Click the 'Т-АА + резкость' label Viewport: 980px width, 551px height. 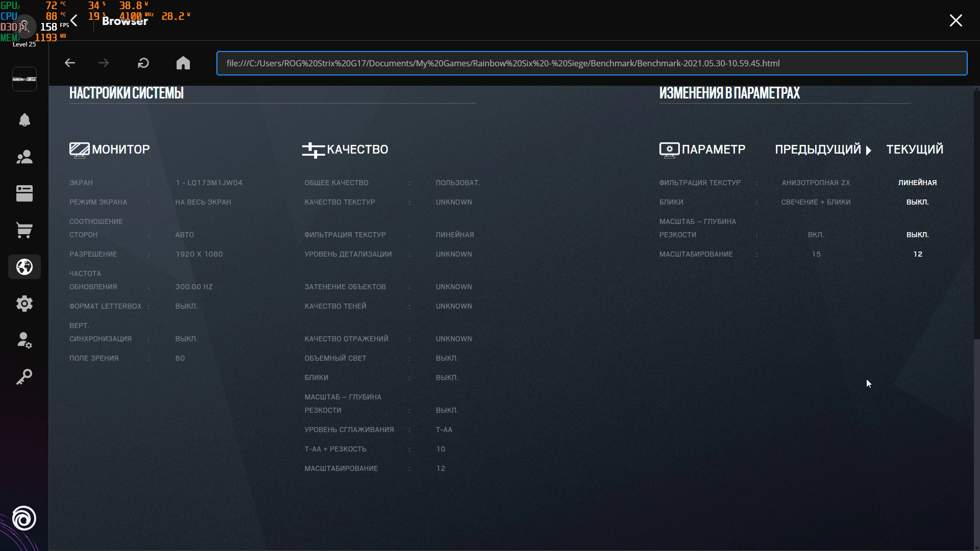(x=335, y=449)
